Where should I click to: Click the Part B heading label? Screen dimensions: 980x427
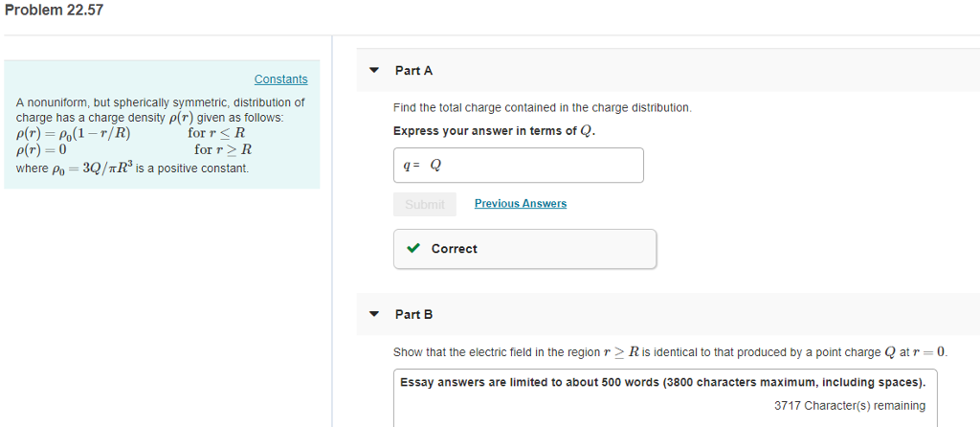coord(413,314)
